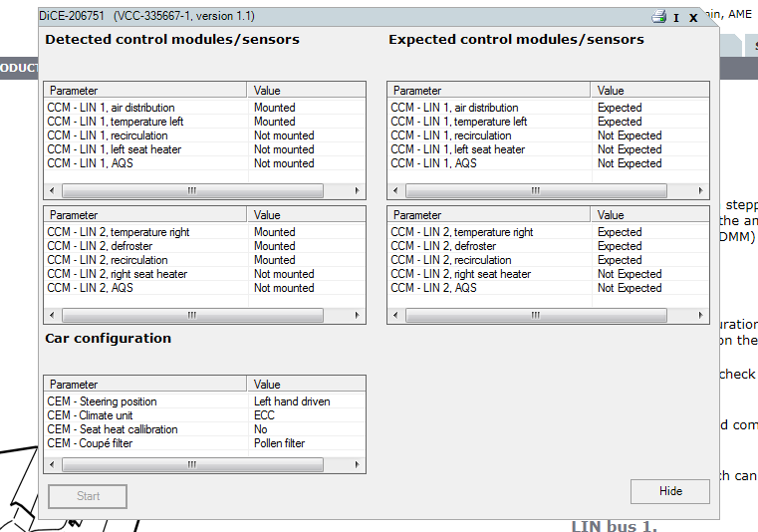Sort by Parameter header in detected LIN 1 table
The width and height of the screenshot is (758, 532).
click(146, 91)
